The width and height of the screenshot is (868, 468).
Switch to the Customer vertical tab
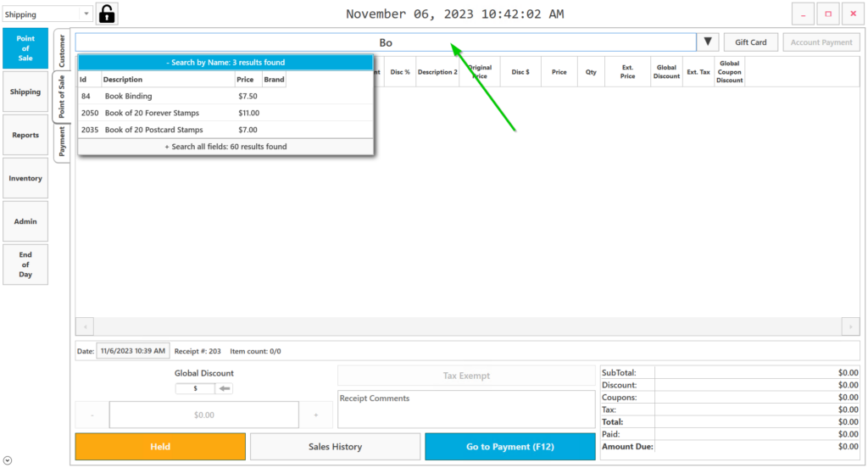click(x=61, y=51)
